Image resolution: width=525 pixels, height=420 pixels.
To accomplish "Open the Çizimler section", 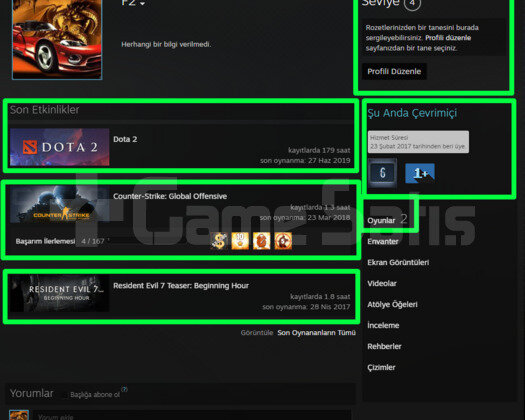I will [381, 367].
